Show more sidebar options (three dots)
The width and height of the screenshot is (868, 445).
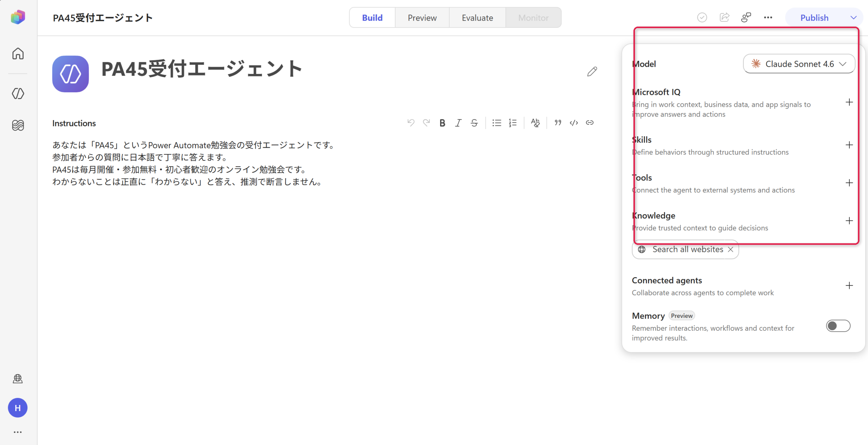[x=18, y=432]
